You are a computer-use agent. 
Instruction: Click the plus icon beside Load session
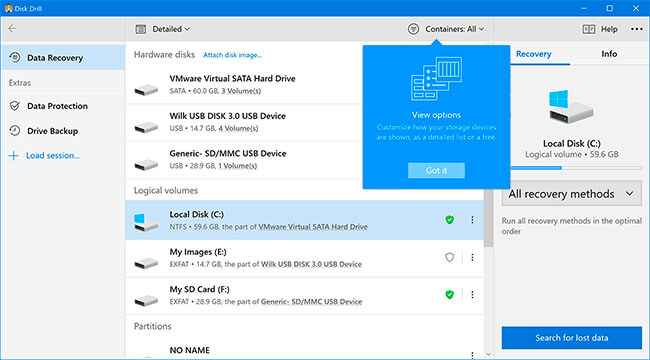coord(14,156)
